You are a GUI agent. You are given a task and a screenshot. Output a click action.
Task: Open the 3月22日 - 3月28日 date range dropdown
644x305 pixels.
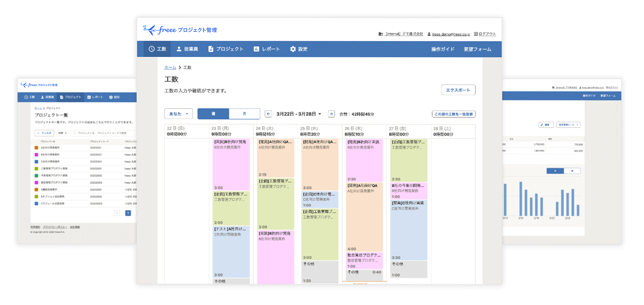299,114
